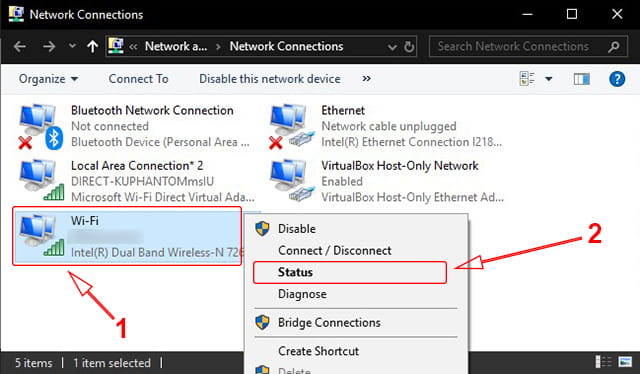Viewport: 640px width, 374px height.
Task: Go forward with the Forward arrow
Action: coord(49,47)
